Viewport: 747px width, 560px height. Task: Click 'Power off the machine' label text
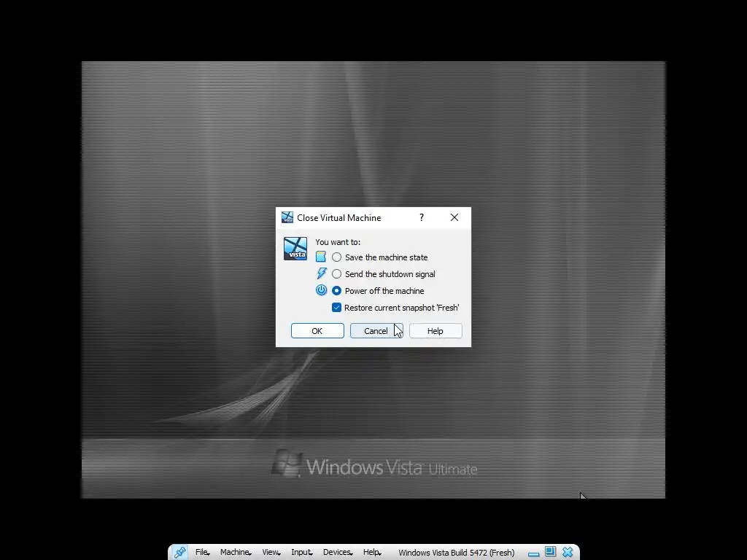[x=384, y=290]
